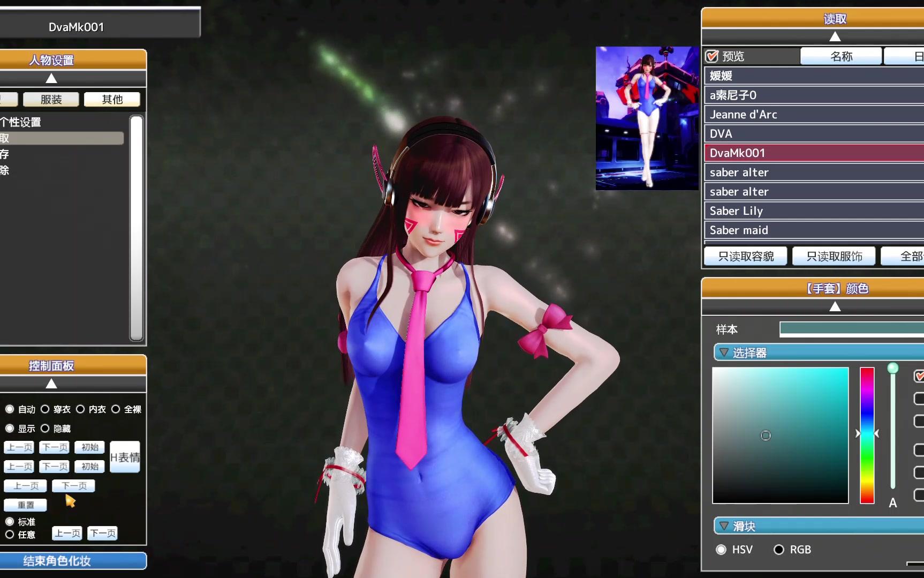This screenshot has width=924, height=578.
Task: Select the DVA character entry
Action: click(x=814, y=133)
